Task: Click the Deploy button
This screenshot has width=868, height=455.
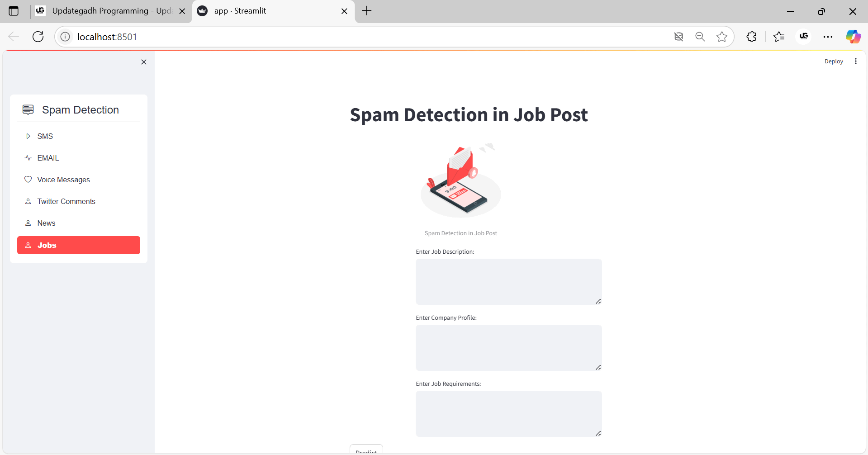Action: pyautogui.click(x=834, y=61)
